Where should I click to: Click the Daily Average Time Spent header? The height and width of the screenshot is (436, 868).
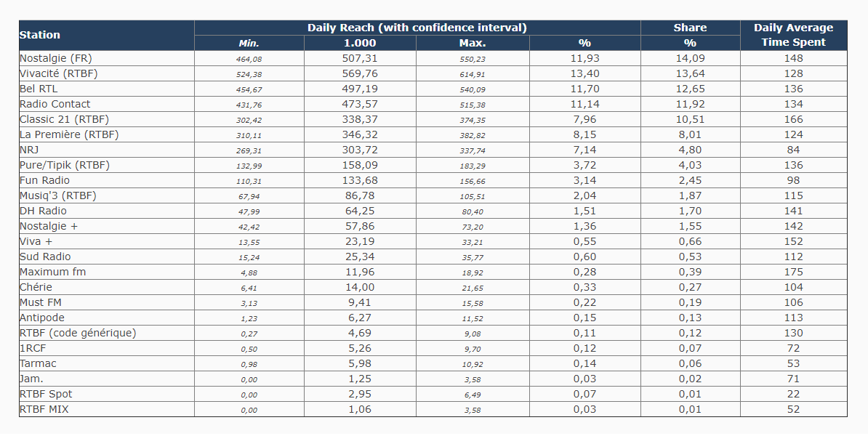793,35
